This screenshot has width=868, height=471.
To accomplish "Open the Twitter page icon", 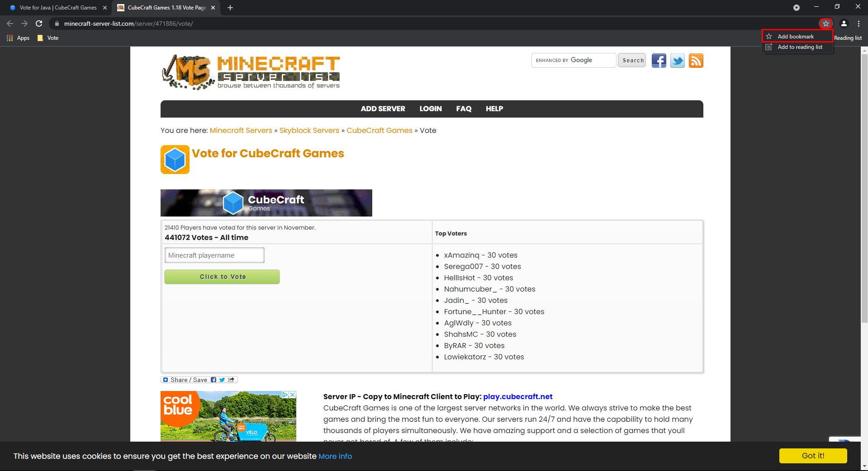I will pos(677,61).
